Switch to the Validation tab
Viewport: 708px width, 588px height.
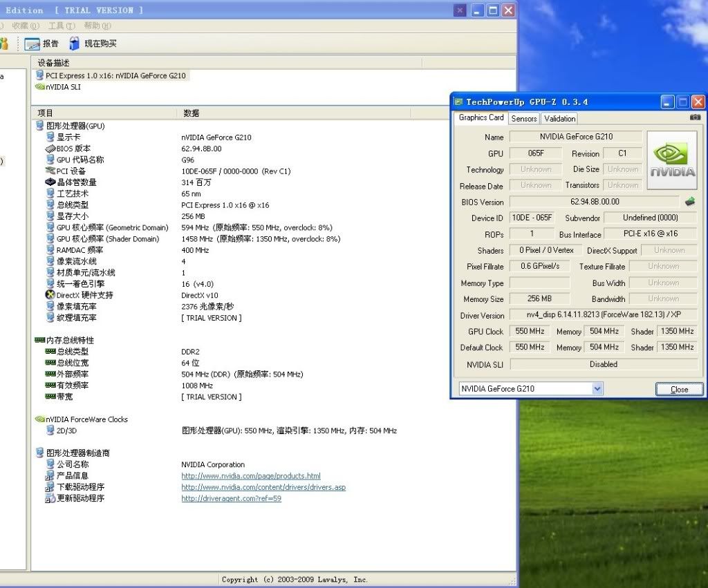[559, 118]
